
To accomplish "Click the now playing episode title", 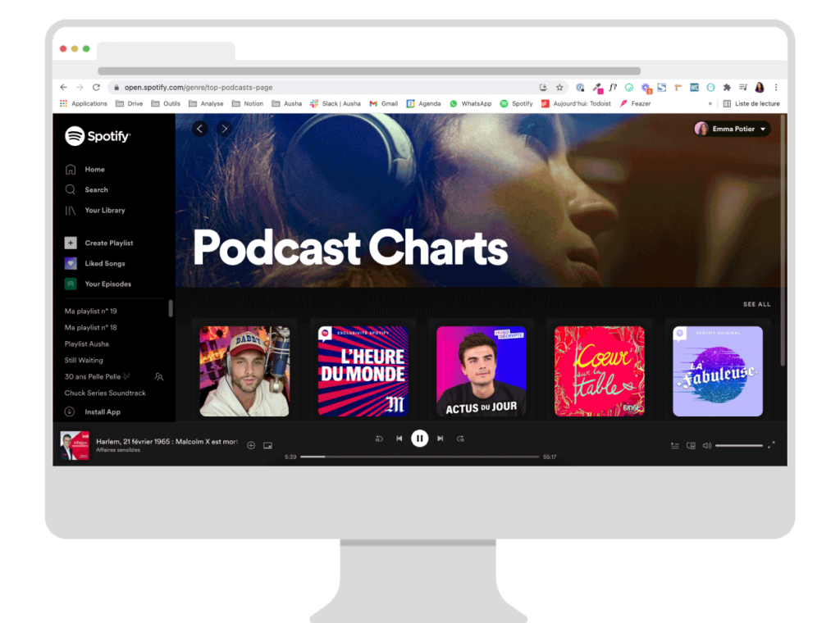I will pos(167,442).
